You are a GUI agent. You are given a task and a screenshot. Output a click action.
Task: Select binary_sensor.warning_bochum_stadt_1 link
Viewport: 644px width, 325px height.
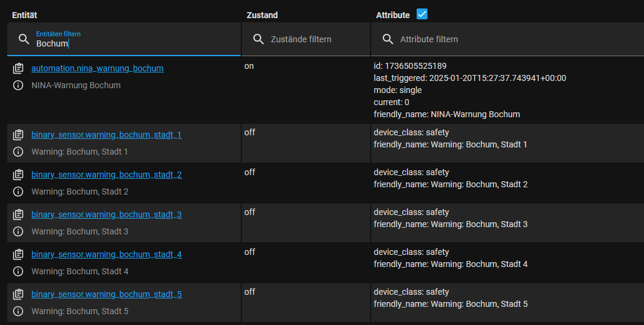106,135
